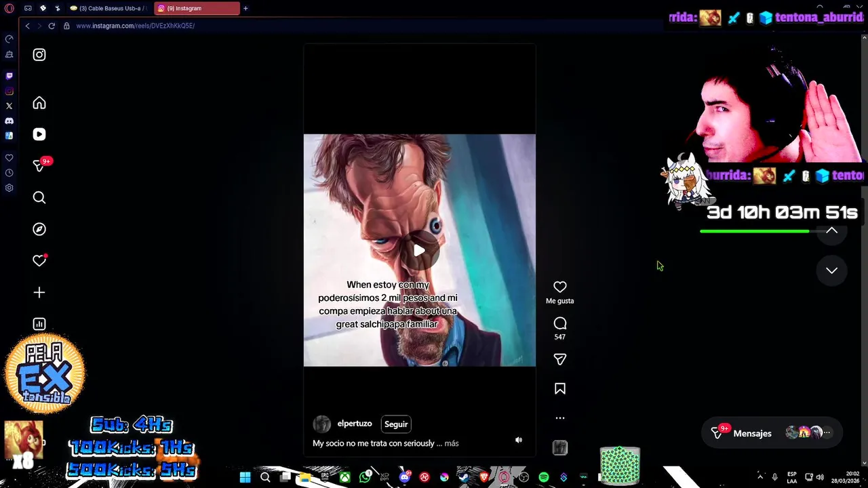Open Instagram direct messages sidebar icon

click(x=39, y=166)
